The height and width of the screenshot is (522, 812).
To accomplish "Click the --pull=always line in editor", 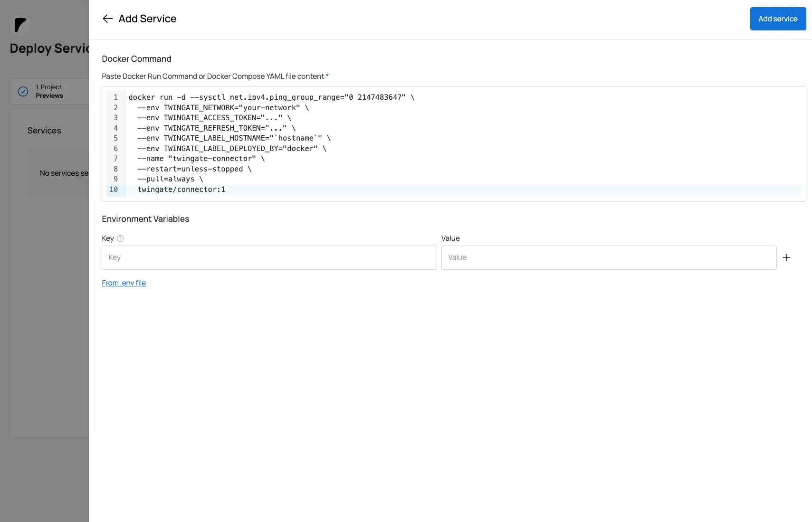I will pos(170,179).
